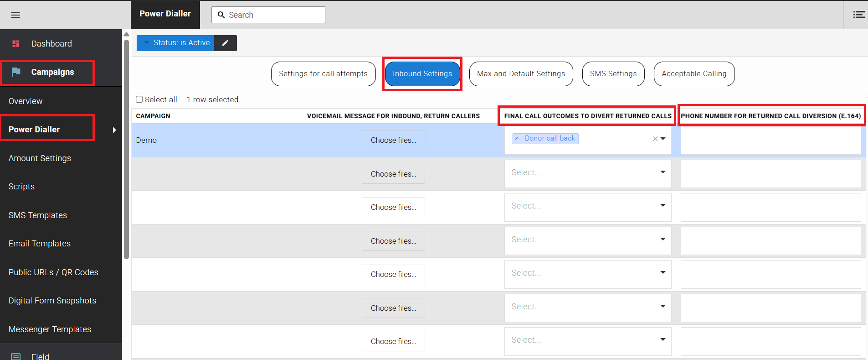Go to SMS Settings tab
This screenshot has width=868, height=360.
click(613, 74)
